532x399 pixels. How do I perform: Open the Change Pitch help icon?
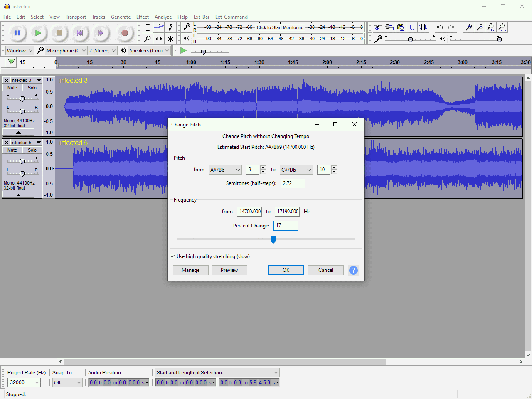point(353,270)
